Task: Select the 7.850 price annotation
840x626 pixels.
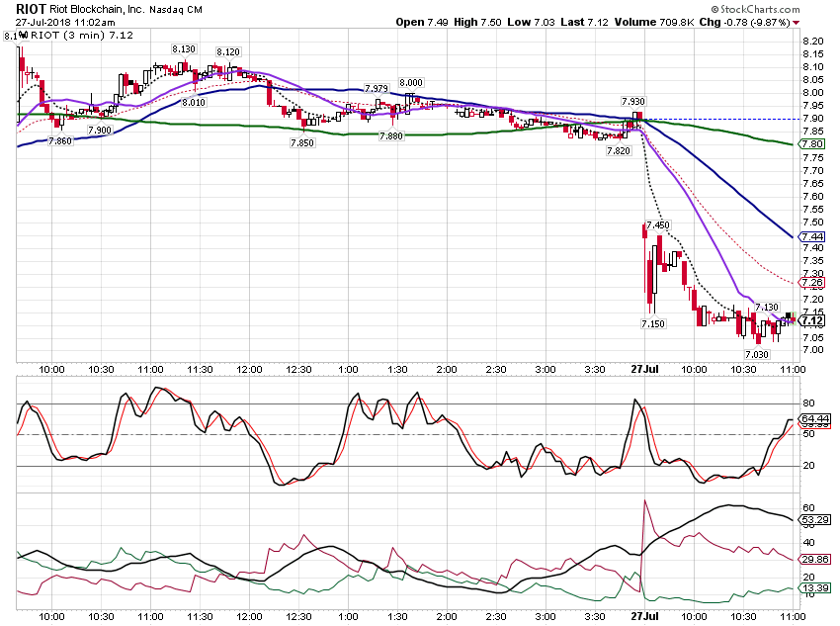Action: pos(302,143)
